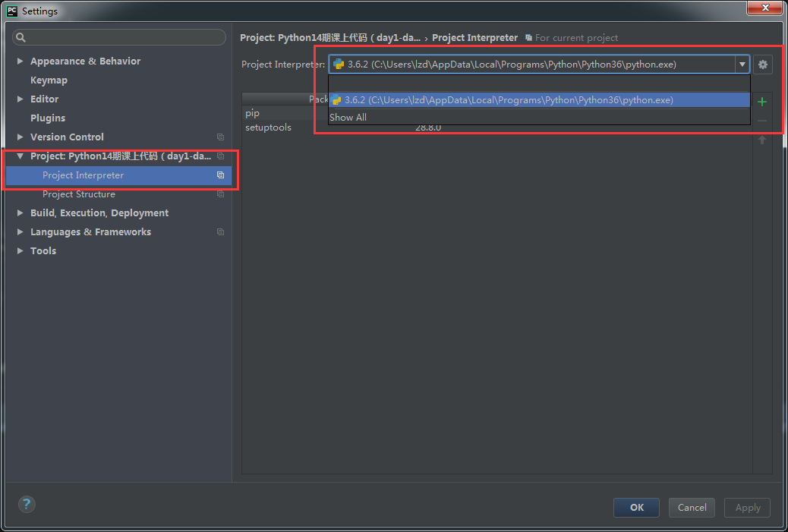Viewport: 788px width, 532px height.
Task: Click the copy icon beside Version Control
Action: (x=220, y=137)
